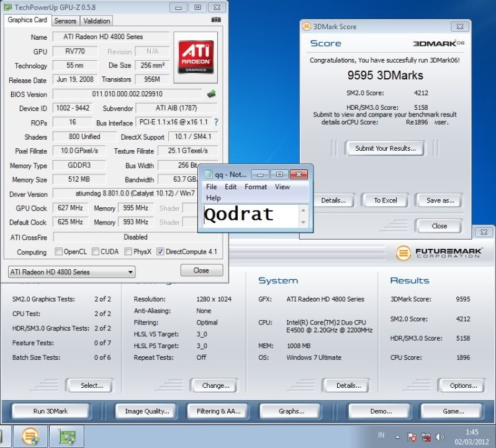Click the GPU Name field ATI Radeon HD 4800 Series

[x=110, y=37]
